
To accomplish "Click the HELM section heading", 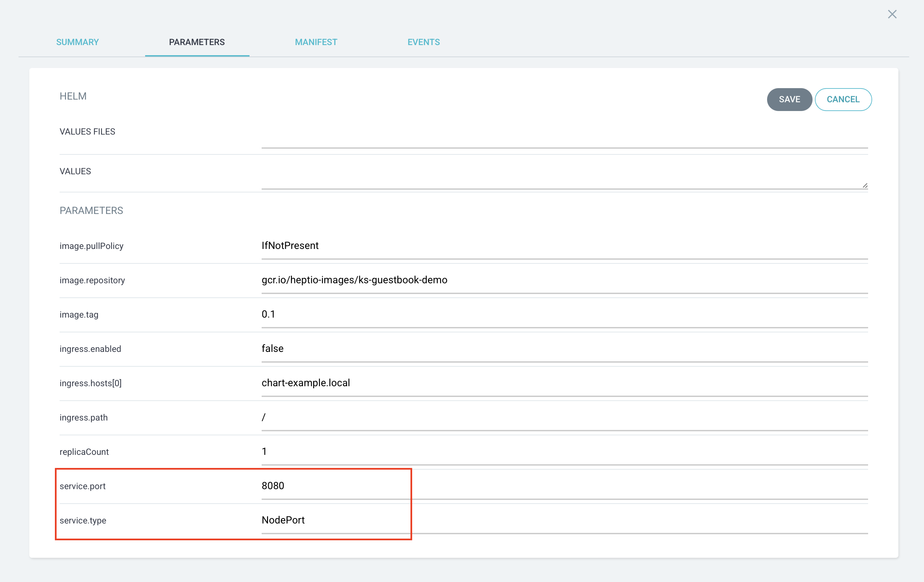I will pos(73,96).
